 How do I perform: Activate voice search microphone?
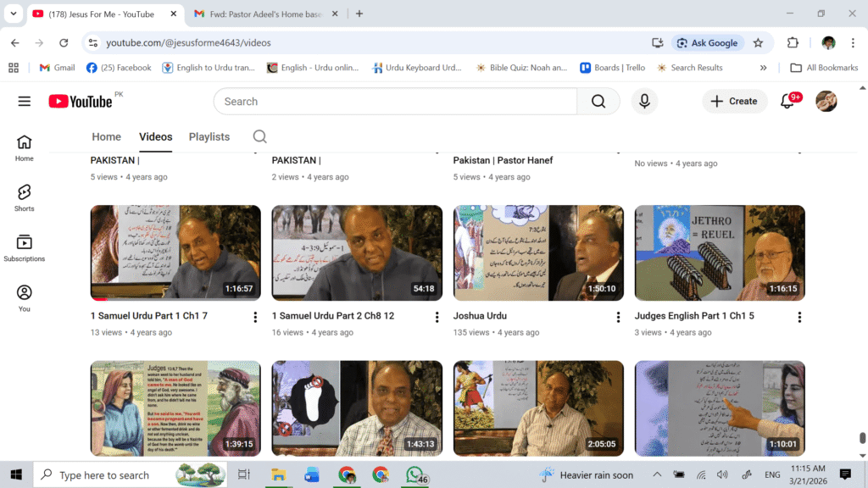644,102
